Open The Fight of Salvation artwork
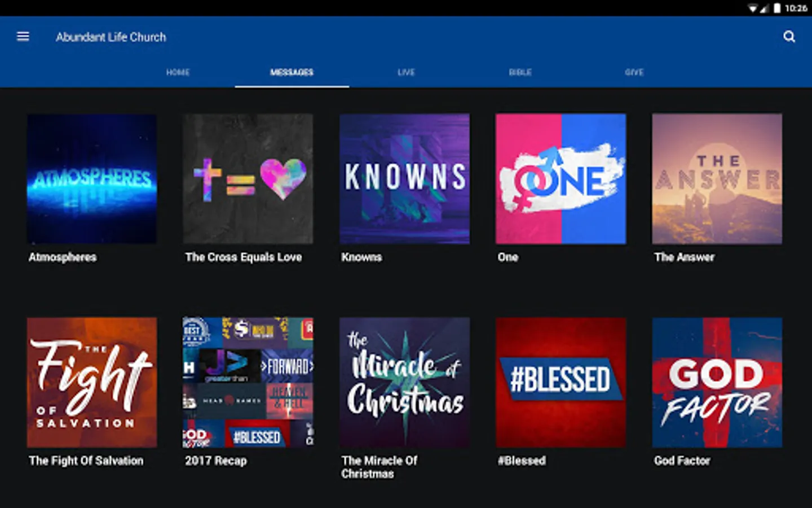This screenshot has height=508, width=812. [92, 383]
